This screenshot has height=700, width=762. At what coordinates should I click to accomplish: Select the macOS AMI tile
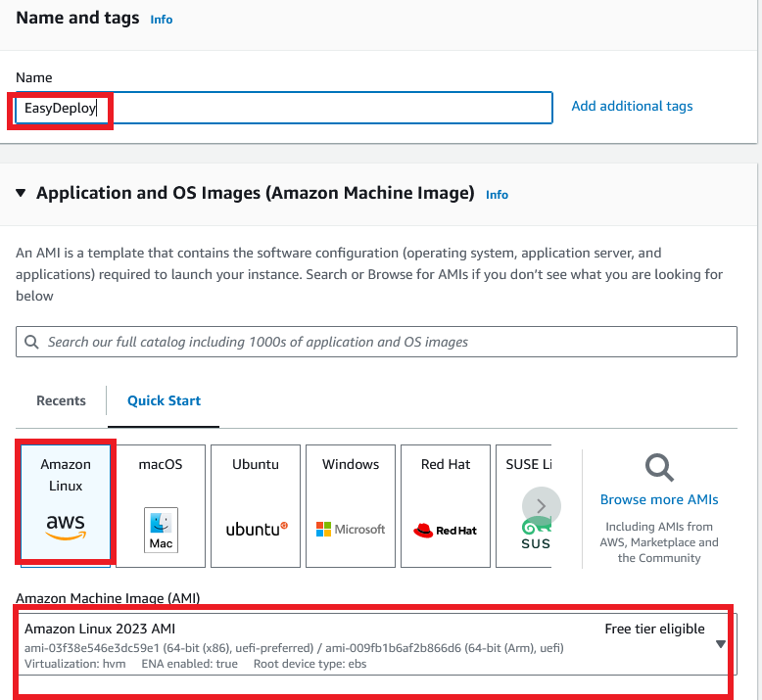tap(161, 505)
